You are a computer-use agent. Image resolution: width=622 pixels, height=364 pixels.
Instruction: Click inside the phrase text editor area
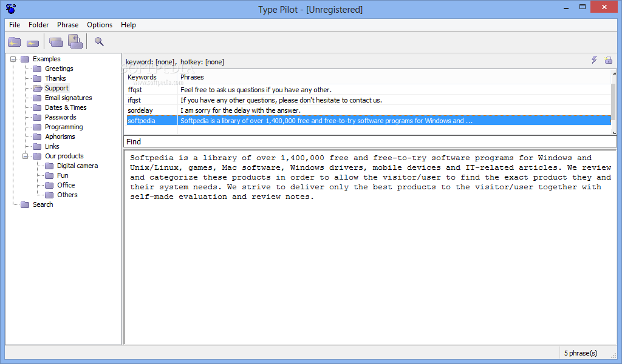coord(370,246)
